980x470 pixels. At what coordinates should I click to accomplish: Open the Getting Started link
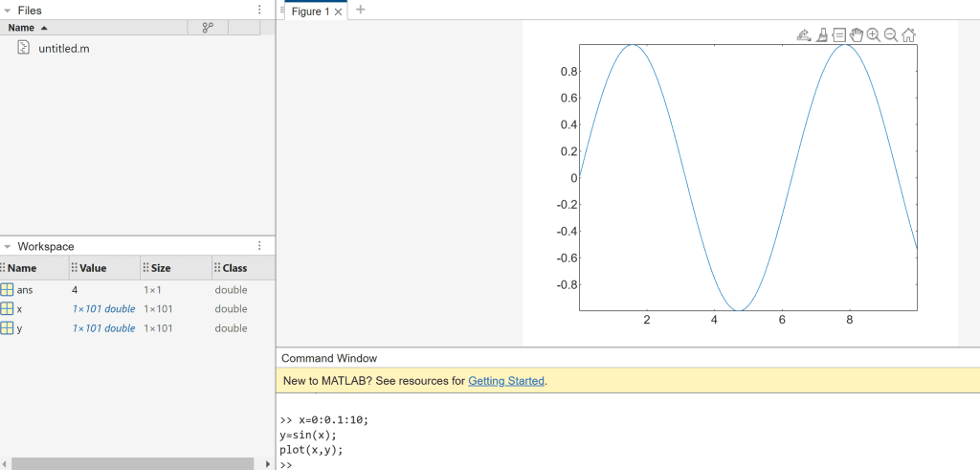click(505, 381)
